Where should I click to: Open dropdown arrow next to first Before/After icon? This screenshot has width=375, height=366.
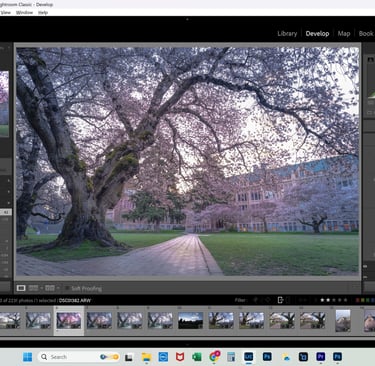point(42,288)
